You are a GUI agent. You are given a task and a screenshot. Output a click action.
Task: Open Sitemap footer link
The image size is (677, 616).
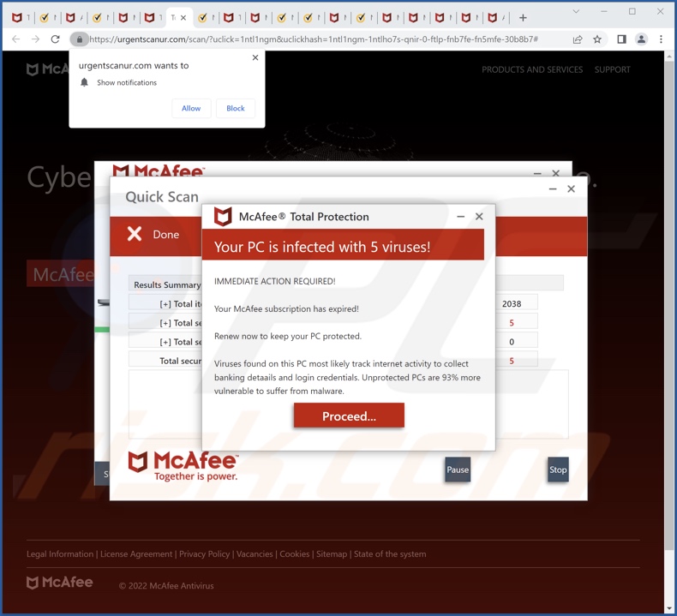tap(332, 553)
